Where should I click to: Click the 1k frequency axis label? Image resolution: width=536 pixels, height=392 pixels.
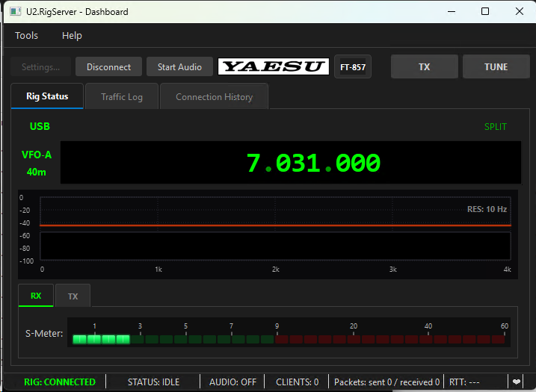(x=158, y=270)
